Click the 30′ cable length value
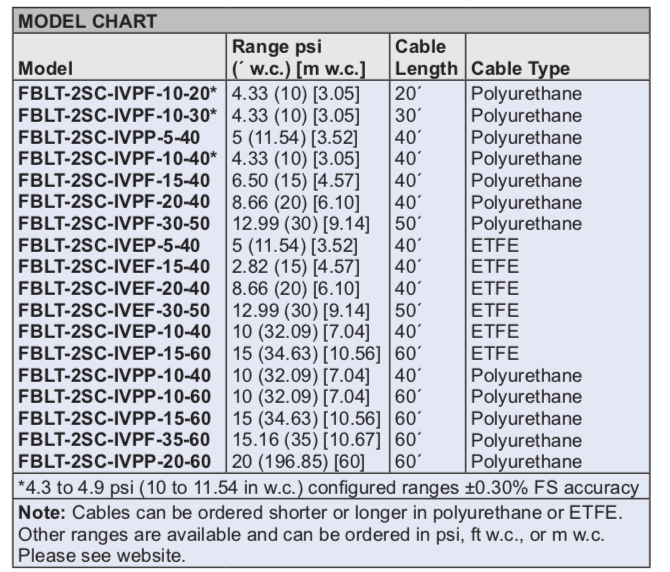Screen dimensions: 670x572 (406, 115)
